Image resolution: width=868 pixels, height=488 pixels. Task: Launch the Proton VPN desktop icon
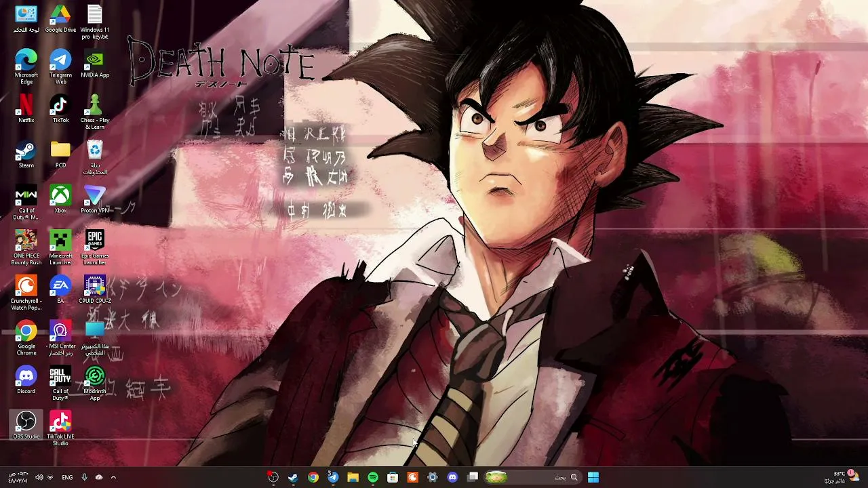coord(95,200)
